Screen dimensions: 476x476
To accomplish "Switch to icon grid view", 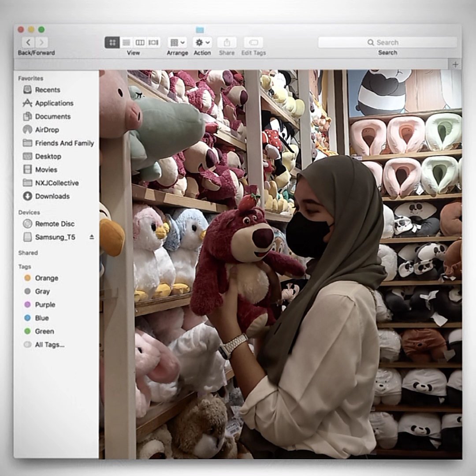I will (x=112, y=42).
